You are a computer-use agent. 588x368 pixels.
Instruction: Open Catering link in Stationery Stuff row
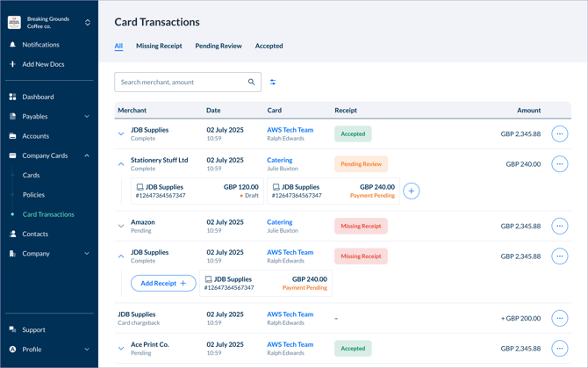(280, 160)
